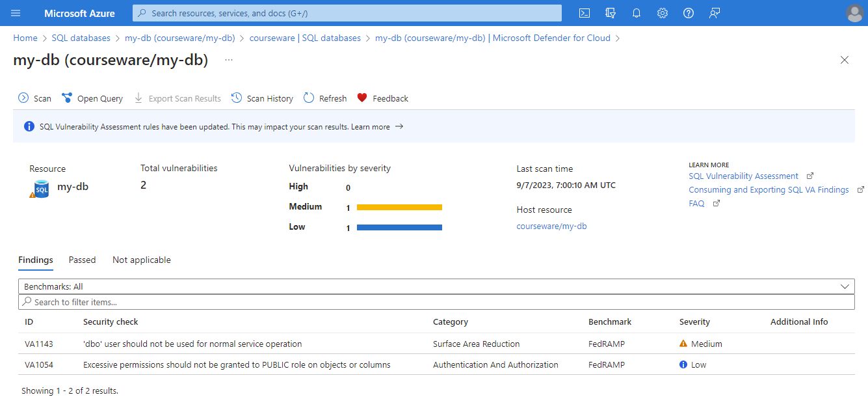The height and width of the screenshot is (410, 868).
Task: Select the 'dbo' user security check text
Action: tap(192, 344)
